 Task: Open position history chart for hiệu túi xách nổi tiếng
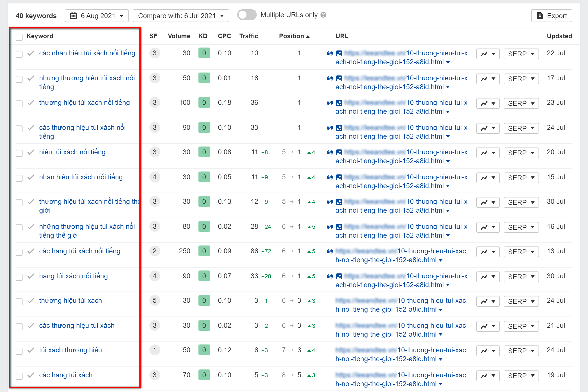click(488, 153)
